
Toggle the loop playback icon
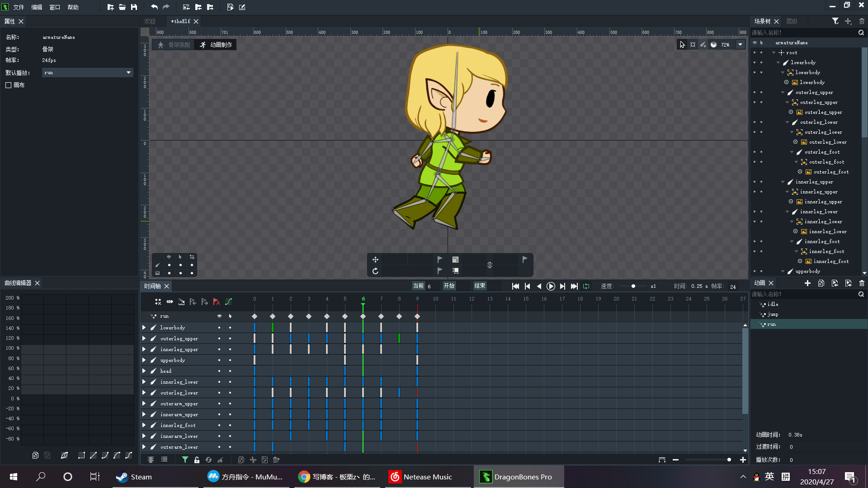click(x=586, y=286)
